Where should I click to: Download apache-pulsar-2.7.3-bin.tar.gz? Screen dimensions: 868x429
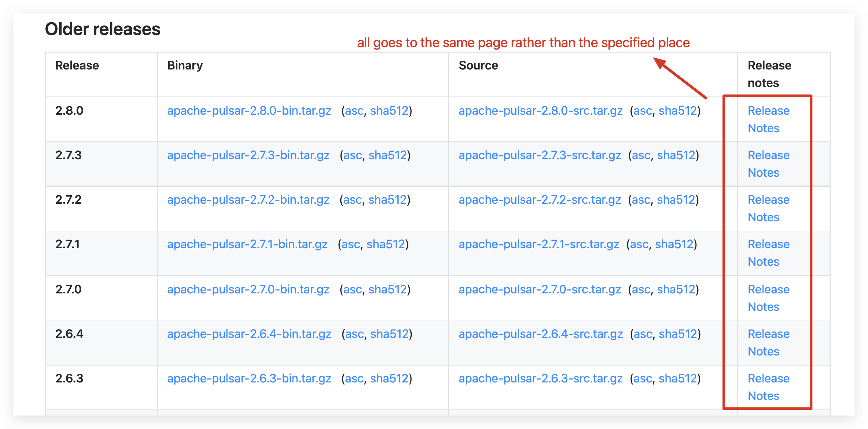248,155
